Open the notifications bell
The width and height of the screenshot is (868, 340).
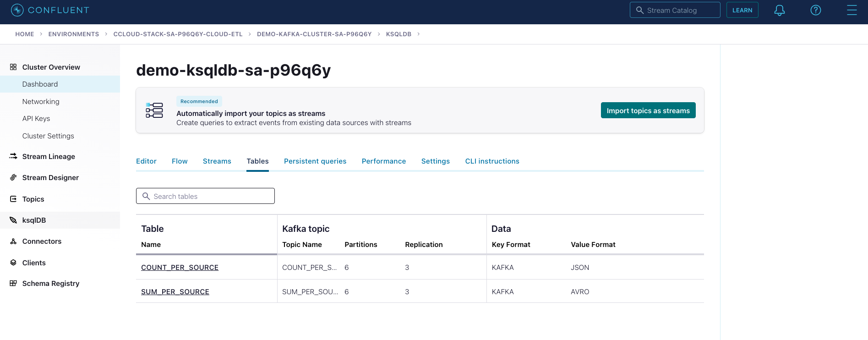pos(779,10)
